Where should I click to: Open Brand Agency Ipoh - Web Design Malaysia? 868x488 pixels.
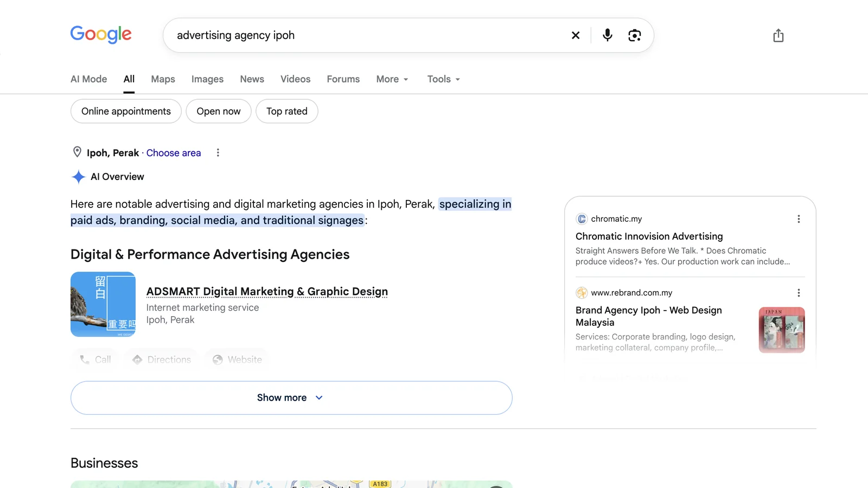click(x=649, y=316)
